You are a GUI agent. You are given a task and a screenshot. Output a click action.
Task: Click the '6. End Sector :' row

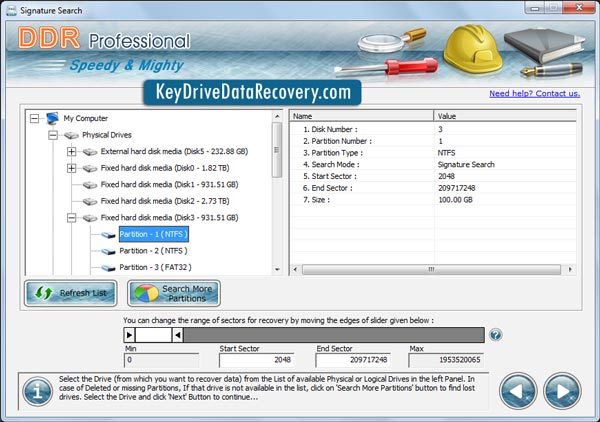pos(433,188)
